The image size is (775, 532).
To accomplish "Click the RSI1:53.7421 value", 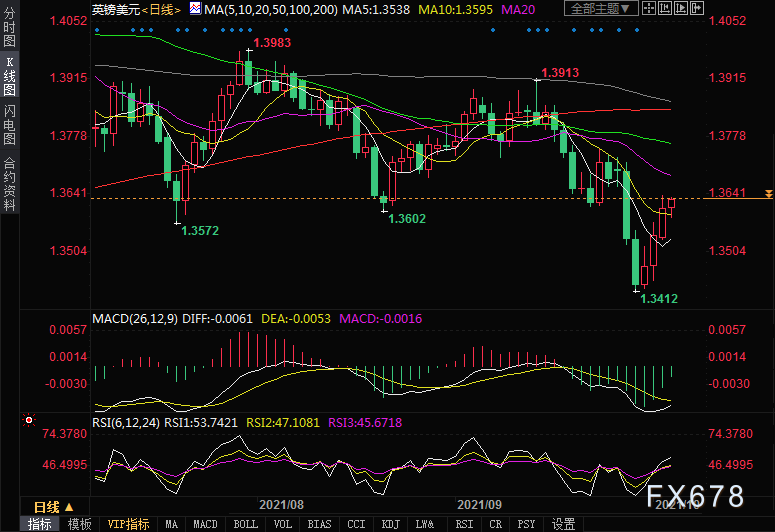I will point(201,423).
